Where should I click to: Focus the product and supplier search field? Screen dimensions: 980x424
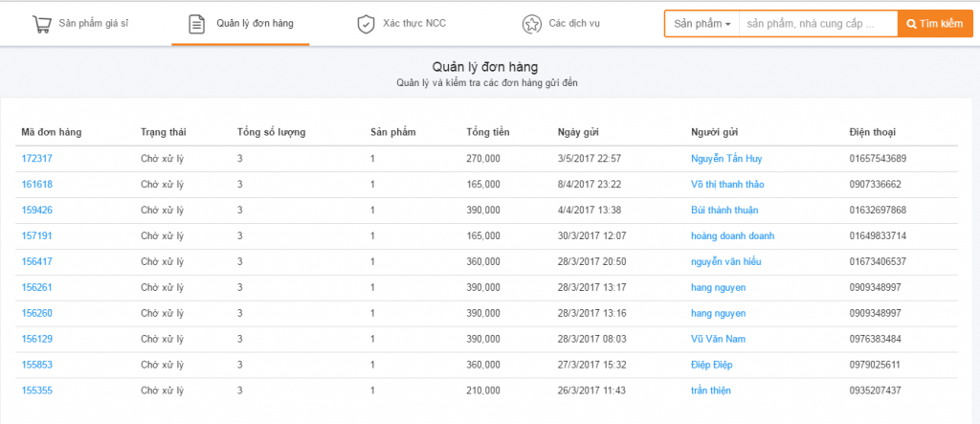[x=818, y=24]
